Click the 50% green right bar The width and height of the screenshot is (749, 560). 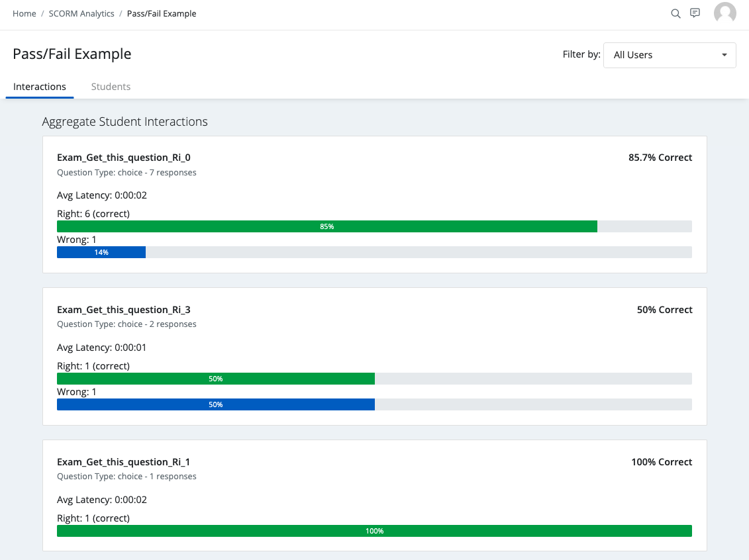tap(216, 379)
